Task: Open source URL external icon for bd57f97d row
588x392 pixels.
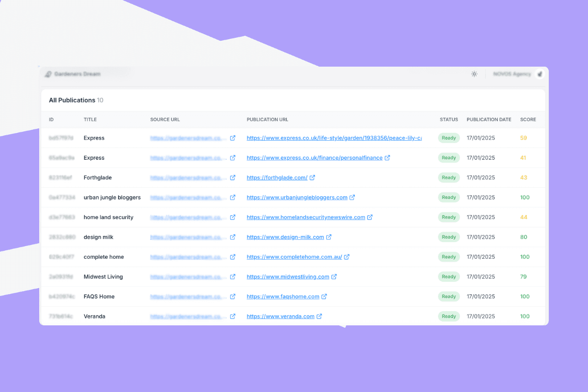Action: click(233, 138)
